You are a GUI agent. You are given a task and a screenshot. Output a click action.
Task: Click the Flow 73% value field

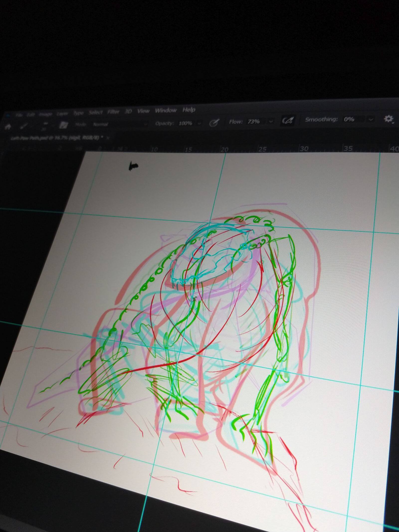tap(253, 121)
